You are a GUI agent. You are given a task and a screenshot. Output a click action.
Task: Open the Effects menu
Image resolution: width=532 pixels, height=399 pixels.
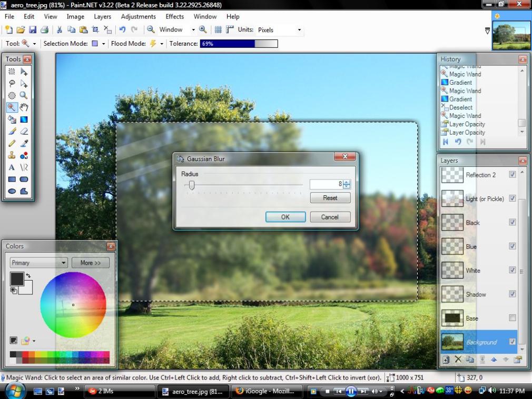[x=175, y=17]
